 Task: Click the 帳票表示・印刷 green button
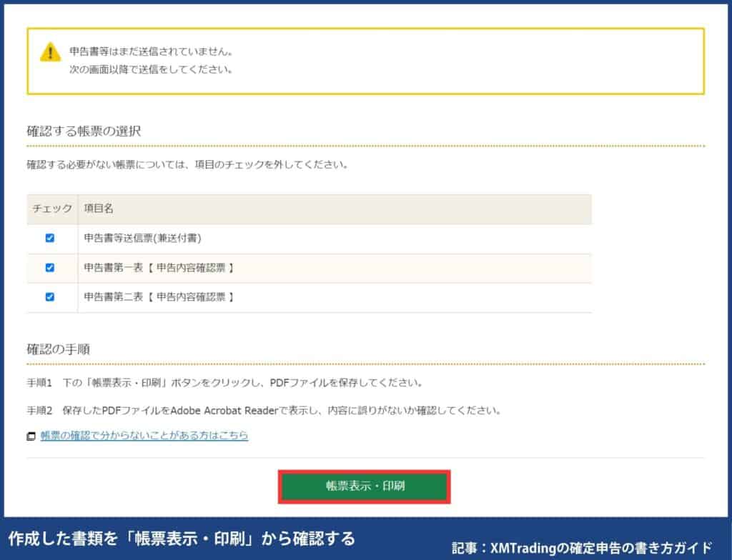pyautogui.click(x=364, y=486)
